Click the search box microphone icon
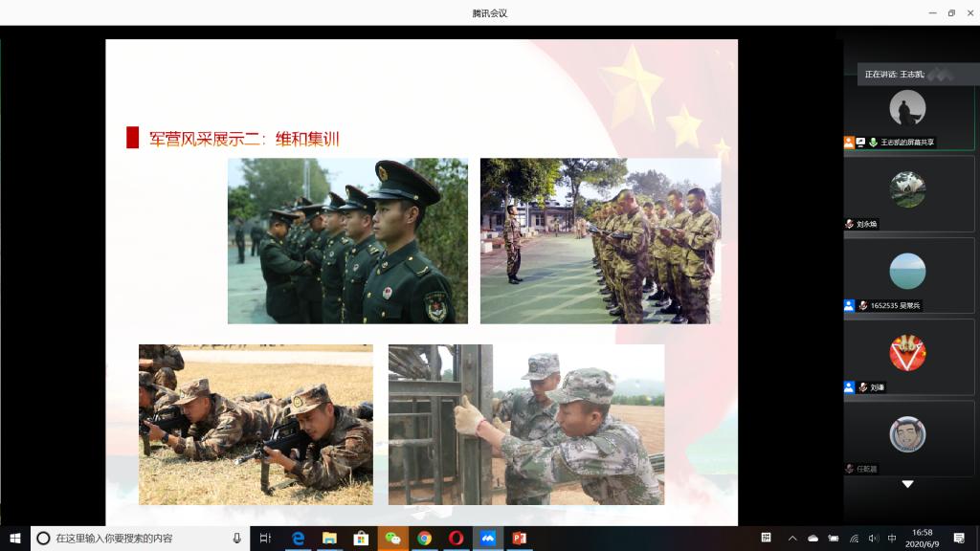 click(237, 539)
